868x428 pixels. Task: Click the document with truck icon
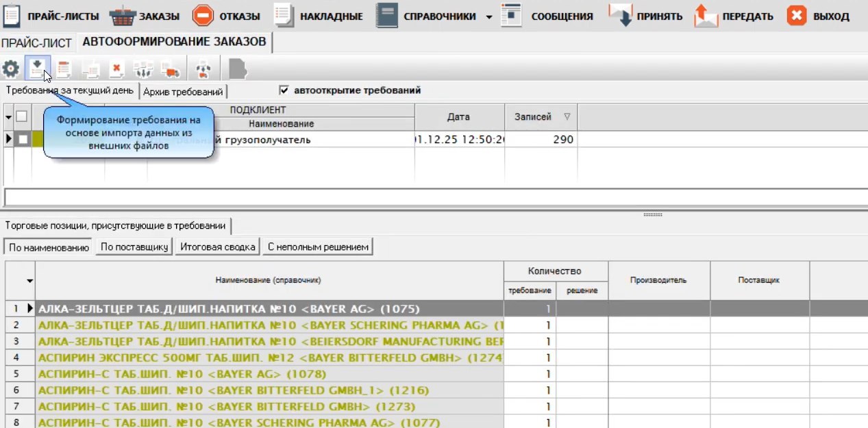171,68
